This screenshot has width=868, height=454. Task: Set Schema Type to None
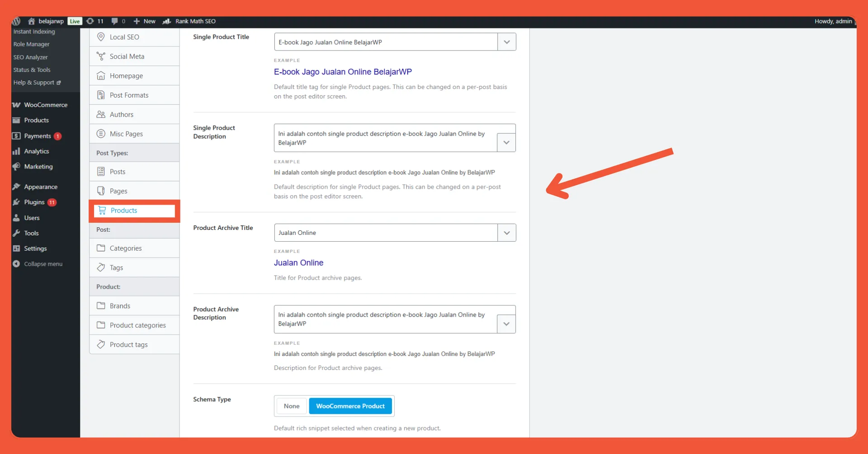tap(291, 406)
